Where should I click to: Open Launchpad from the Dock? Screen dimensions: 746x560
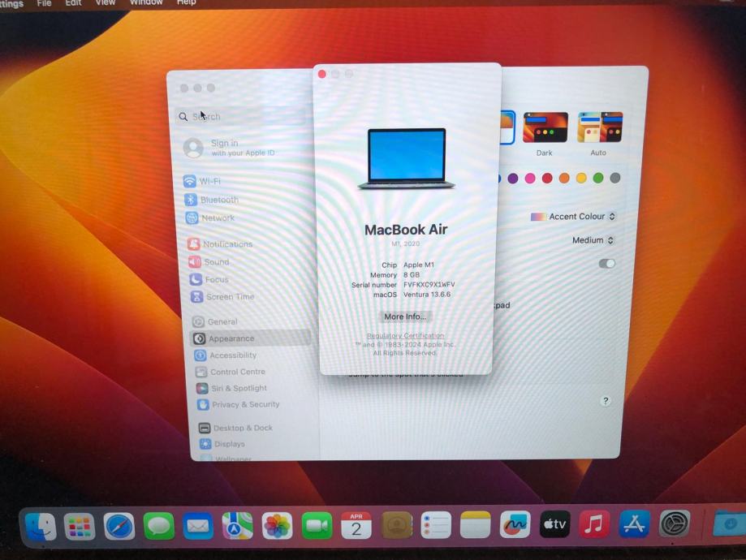[x=80, y=526]
